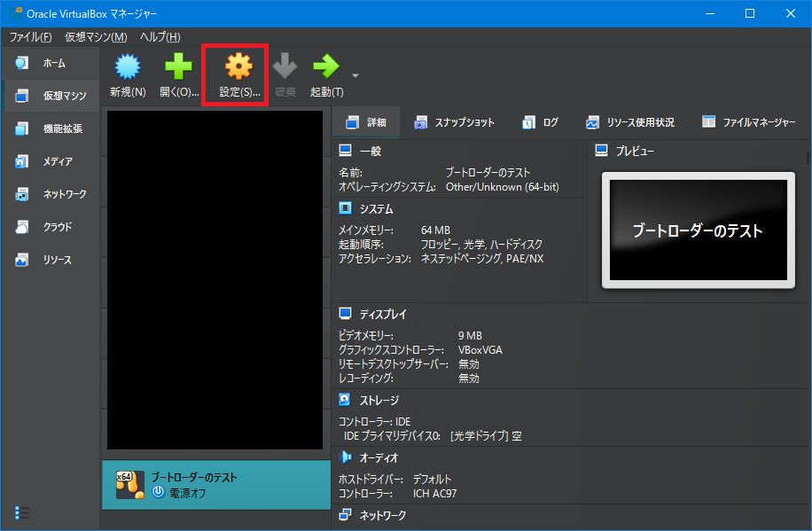The height and width of the screenshot is (531, 812).
Task: Click the 一般 section monitor icon
Action: (x=345, y=151)
